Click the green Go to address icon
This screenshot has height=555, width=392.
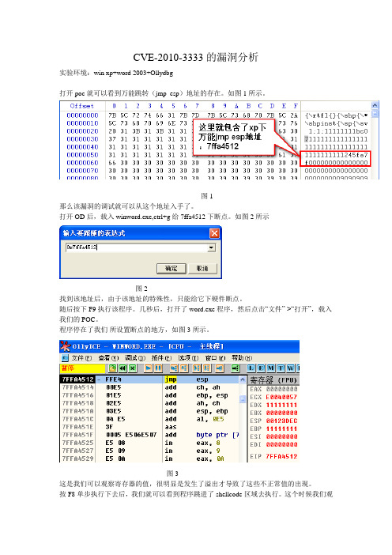[x=236, y=368]
